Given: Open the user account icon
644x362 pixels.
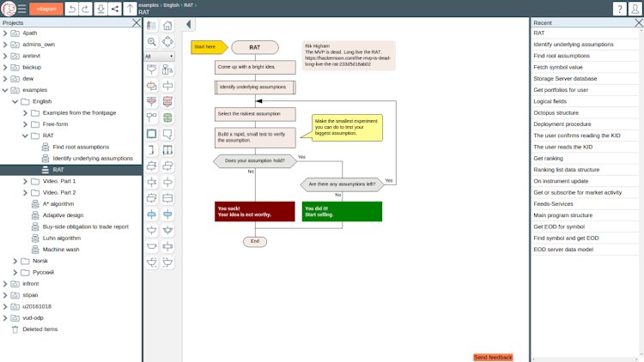Looking at the screenshot, I should click(635, 9).
